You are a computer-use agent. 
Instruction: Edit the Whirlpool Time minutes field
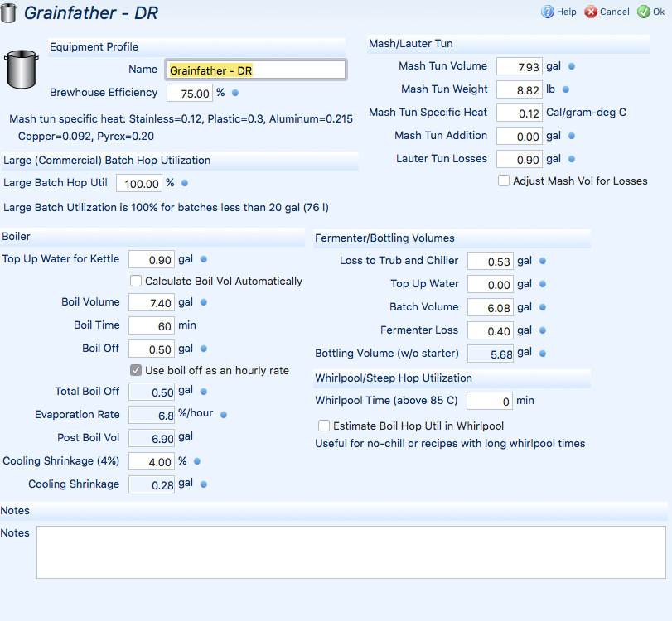coord(490,401)
